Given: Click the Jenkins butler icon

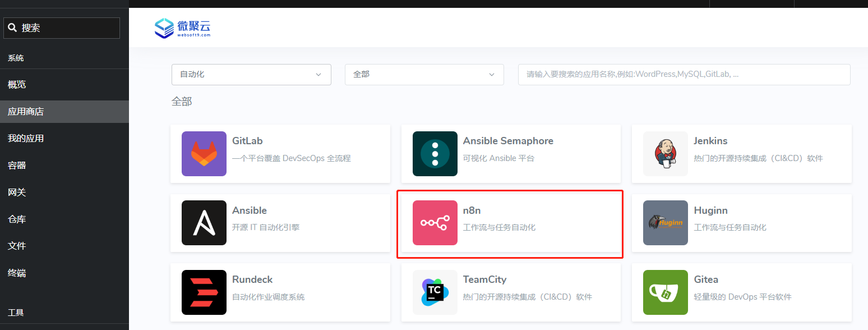Looking at the screenshot, I should [x=665, y=154].
